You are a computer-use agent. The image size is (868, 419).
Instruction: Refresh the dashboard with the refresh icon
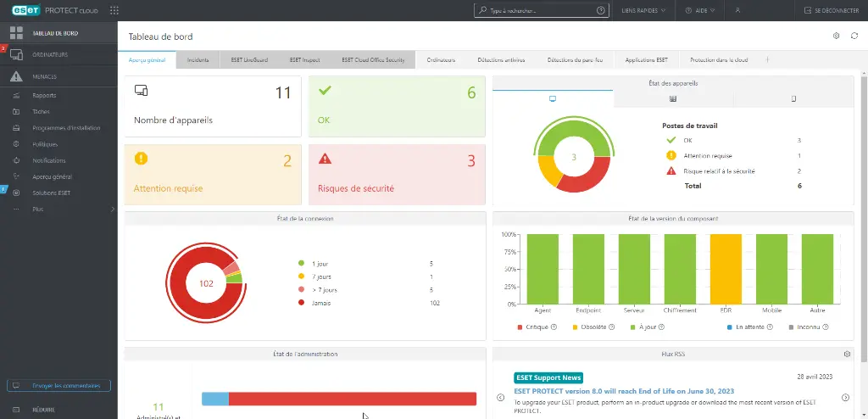pyautogui.click(x=854, y=36)
